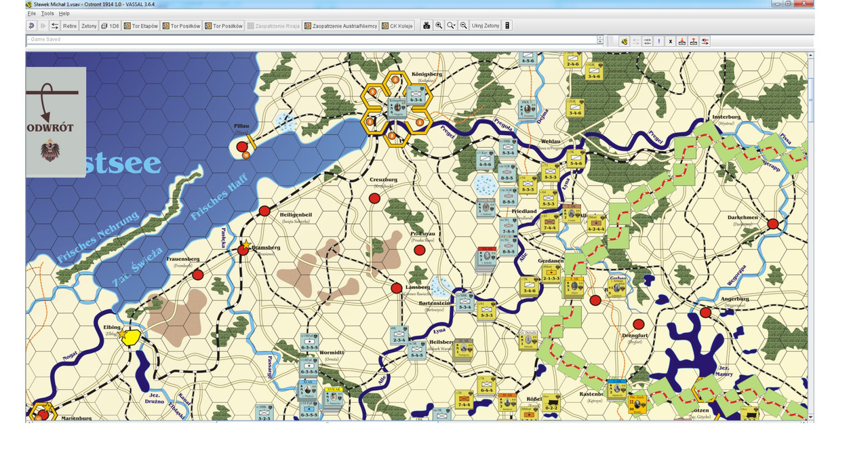Select the blue 4-5-6 unit counter
Screen dimensions: 868x470
485,159
